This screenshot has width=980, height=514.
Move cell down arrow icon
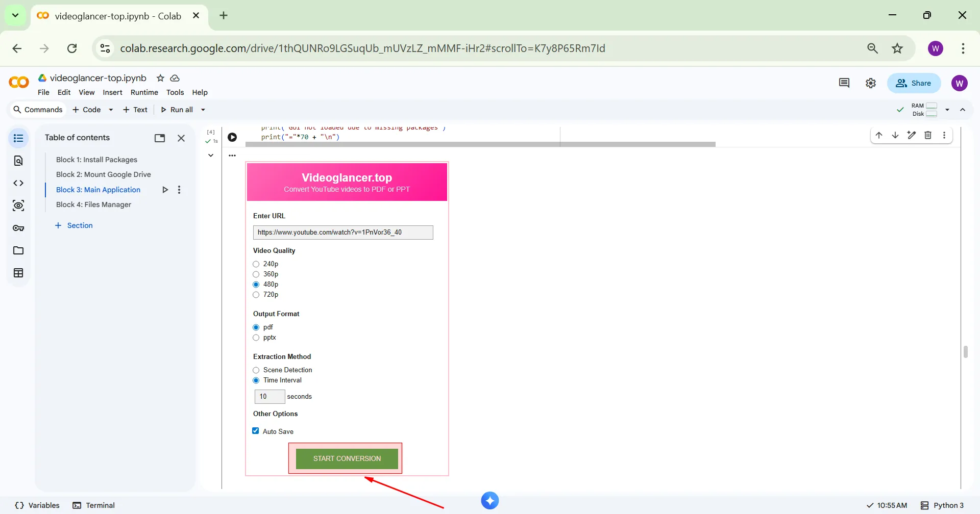(x=895, y=135)
